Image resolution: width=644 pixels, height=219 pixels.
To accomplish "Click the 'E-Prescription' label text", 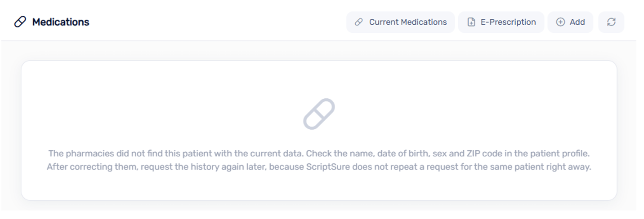I will [x=508, y=22].
